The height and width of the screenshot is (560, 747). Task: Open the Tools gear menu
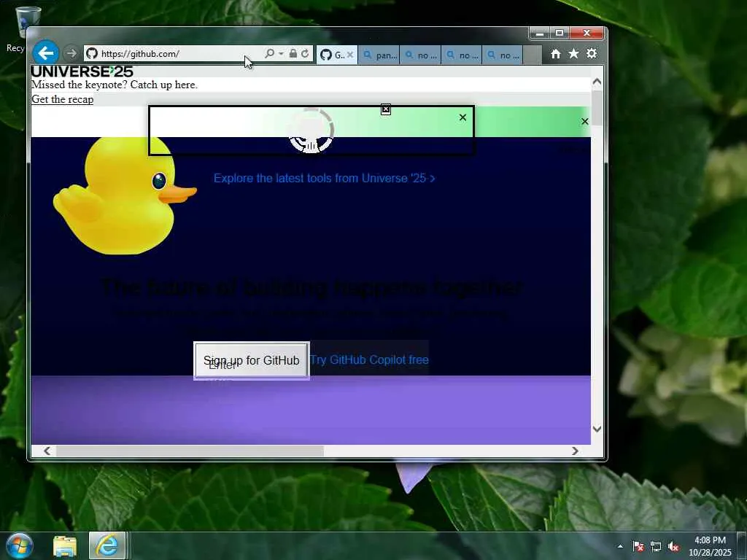pyautogui.click(x=592, y=54)
